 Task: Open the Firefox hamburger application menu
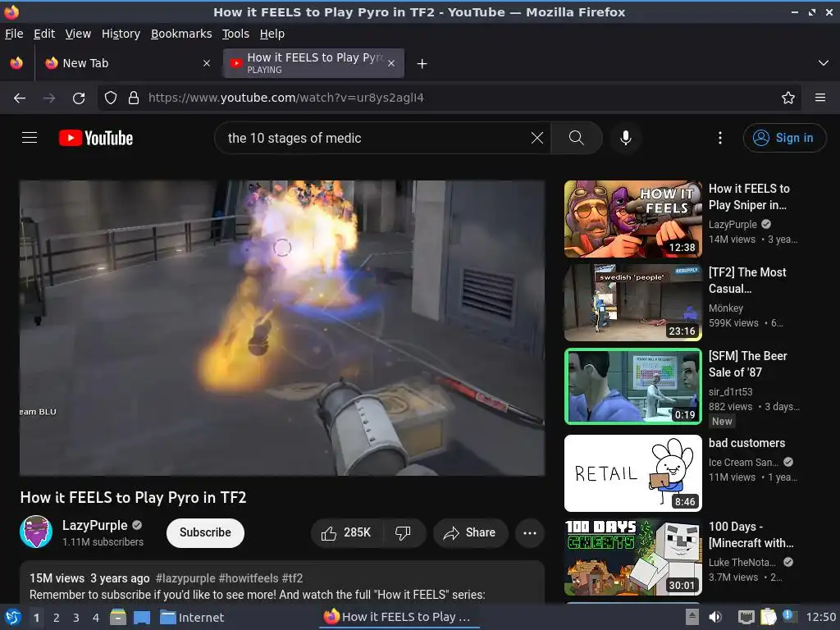pos(820,98)
